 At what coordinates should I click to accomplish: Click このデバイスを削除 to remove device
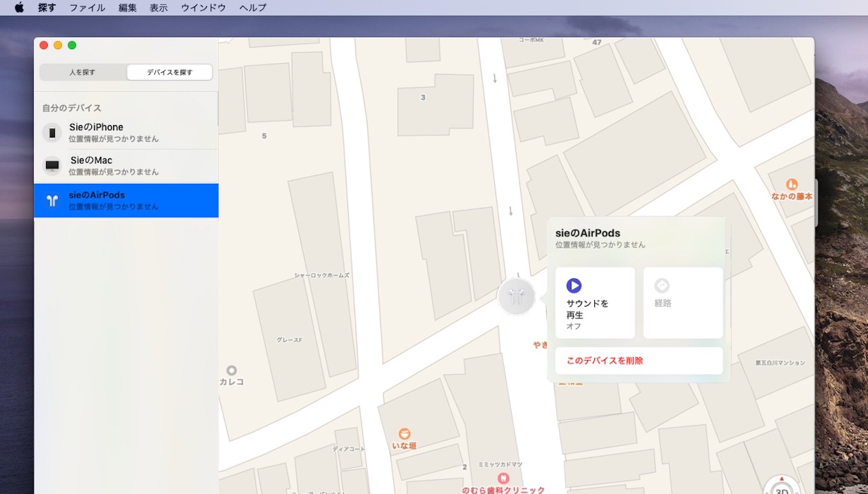(639, 361)
